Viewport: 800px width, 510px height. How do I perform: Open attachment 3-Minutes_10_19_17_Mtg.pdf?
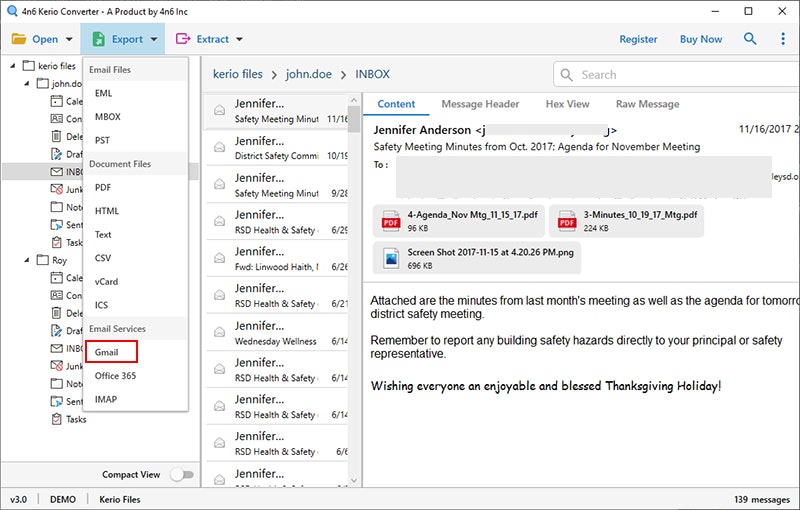[627, 221]
